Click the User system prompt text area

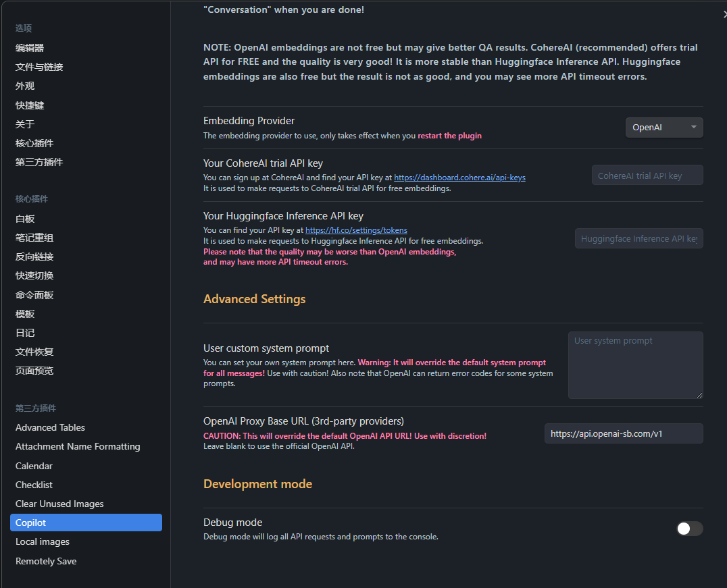(x=634, y=365)
